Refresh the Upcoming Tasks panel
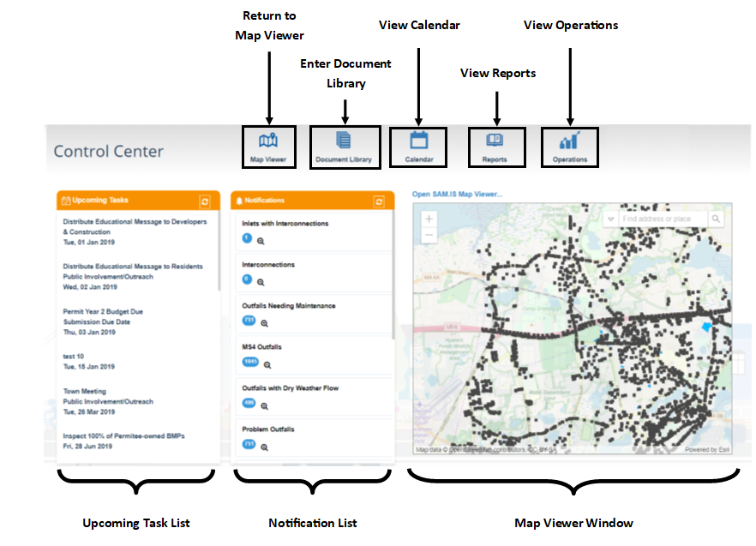The height and width of the screenshot is (546, 756). coord(205,201)
